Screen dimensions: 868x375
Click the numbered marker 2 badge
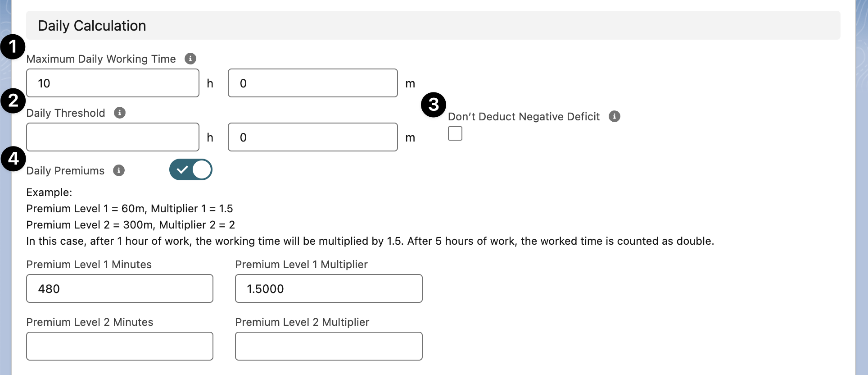click(13, 101)
